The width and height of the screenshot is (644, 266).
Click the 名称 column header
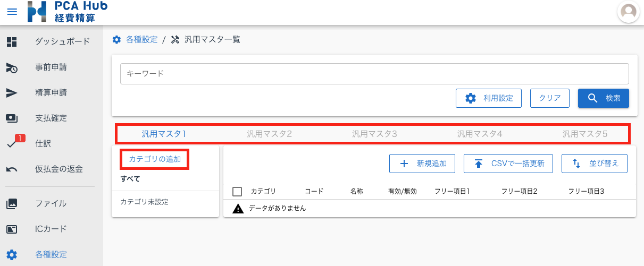coord(357,191)
